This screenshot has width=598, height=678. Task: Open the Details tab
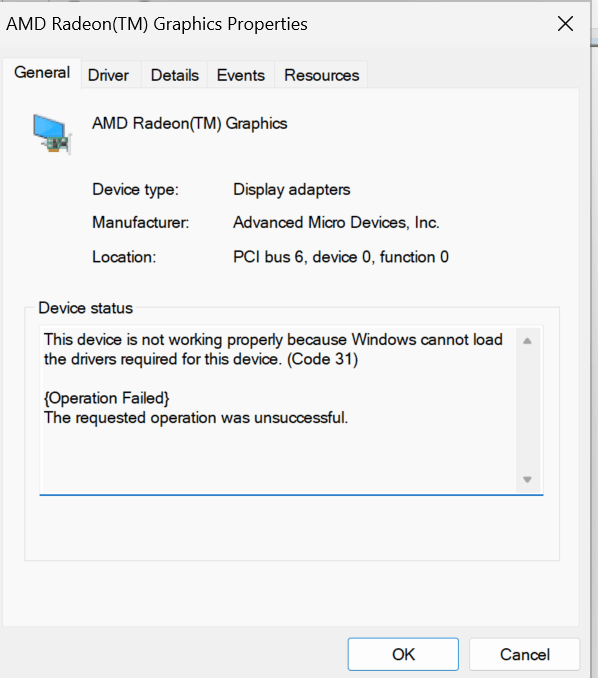(x=175, y=75)
